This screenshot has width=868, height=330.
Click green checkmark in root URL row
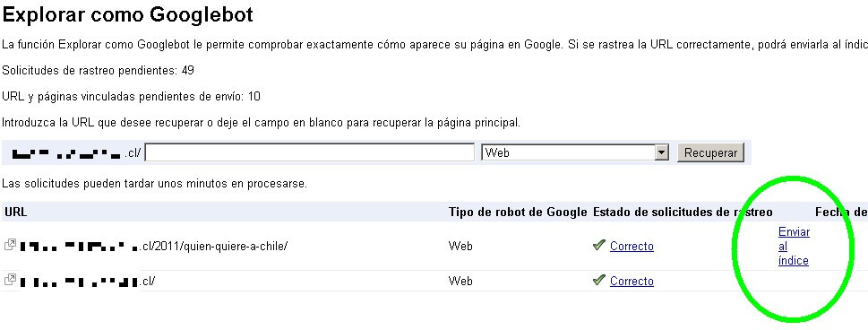pos(598,280)
